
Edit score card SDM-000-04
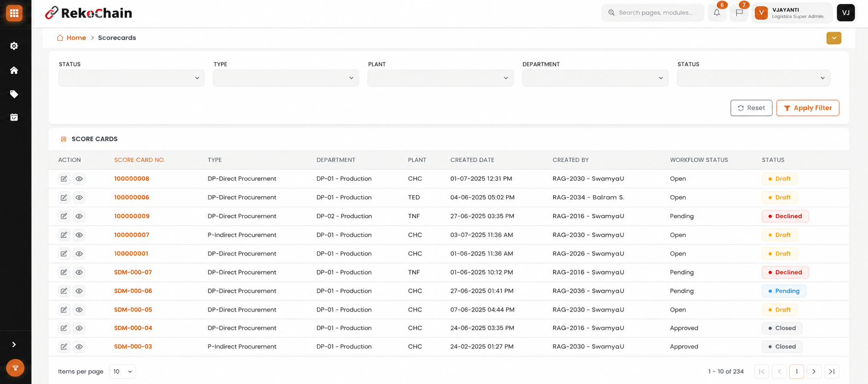point(64,328)
